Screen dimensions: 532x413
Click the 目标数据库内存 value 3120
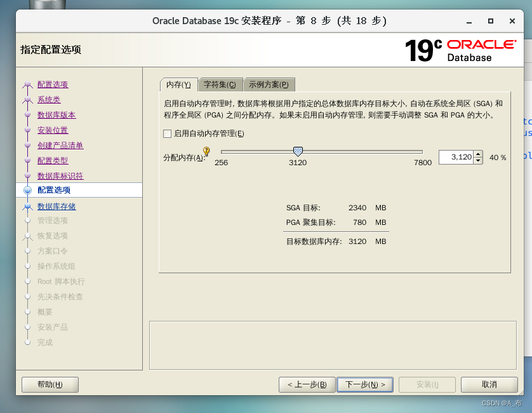coord(357,241)
